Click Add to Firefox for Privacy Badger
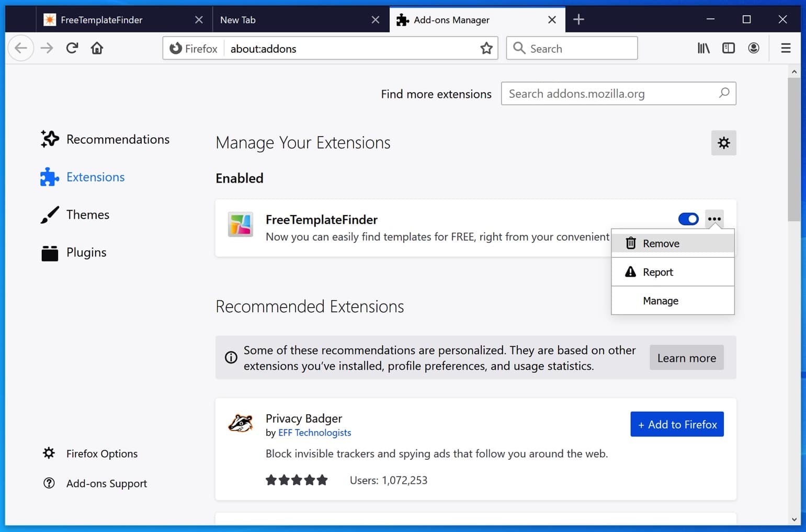 [x=677, y=424]
